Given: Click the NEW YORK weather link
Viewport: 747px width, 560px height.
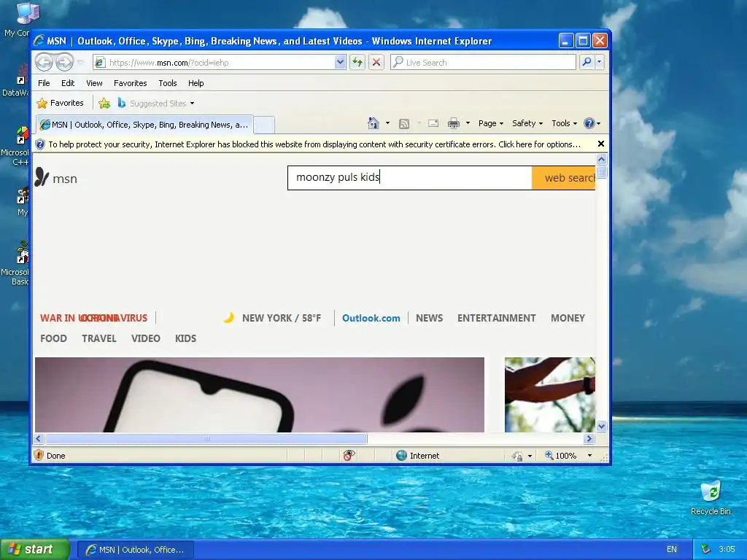Looking at the screenshot, I should [281, 318].
